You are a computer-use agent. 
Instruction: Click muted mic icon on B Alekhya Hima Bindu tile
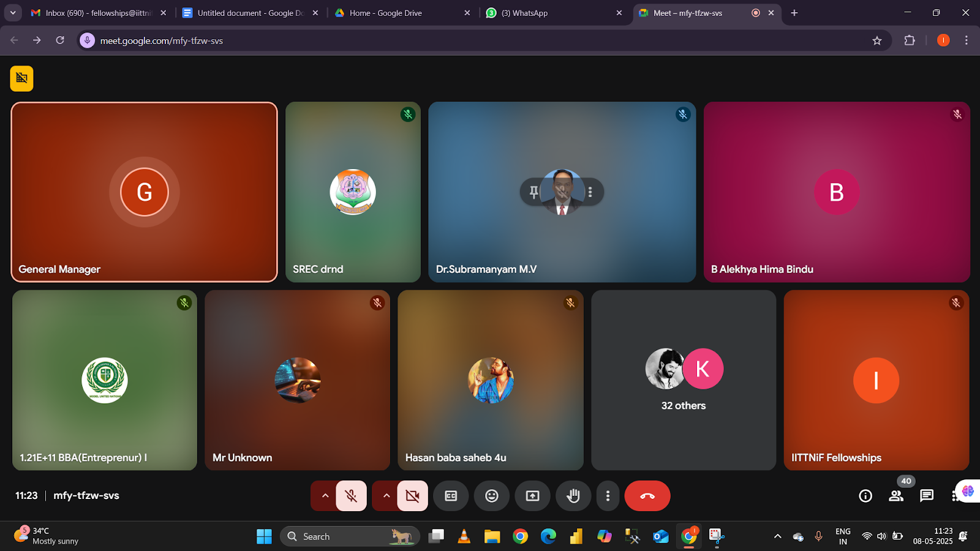coord(957,114)
